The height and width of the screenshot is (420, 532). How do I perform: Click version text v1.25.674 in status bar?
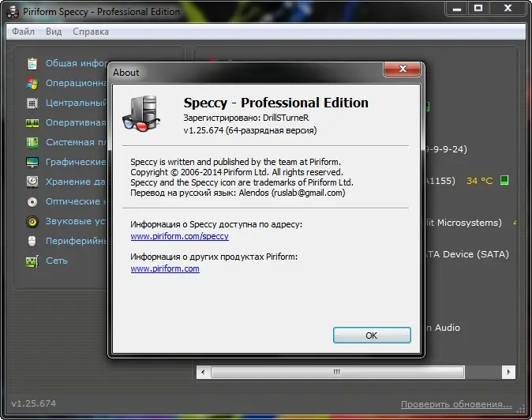(x=34, y=403)
